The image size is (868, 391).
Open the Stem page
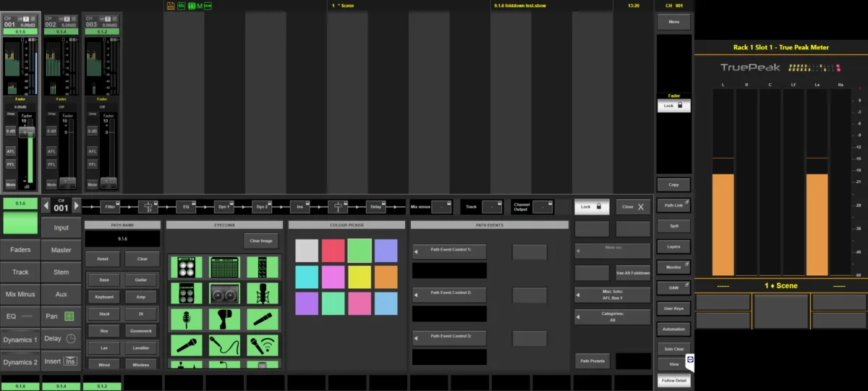click(61, 272)
